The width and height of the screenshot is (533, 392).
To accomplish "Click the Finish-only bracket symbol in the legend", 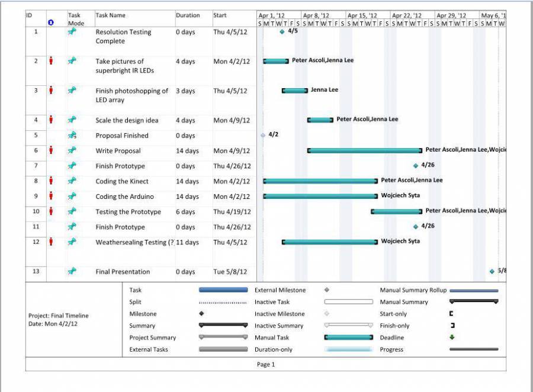I will click(452, 325).
